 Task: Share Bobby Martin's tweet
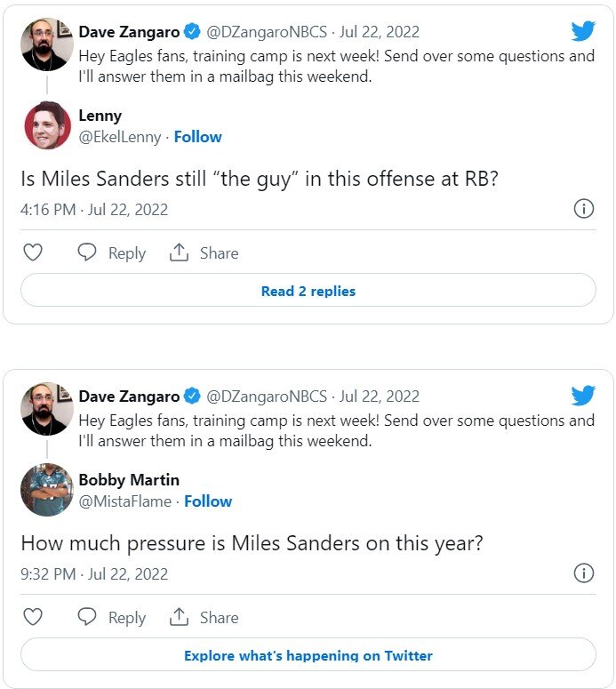point(204,617)
